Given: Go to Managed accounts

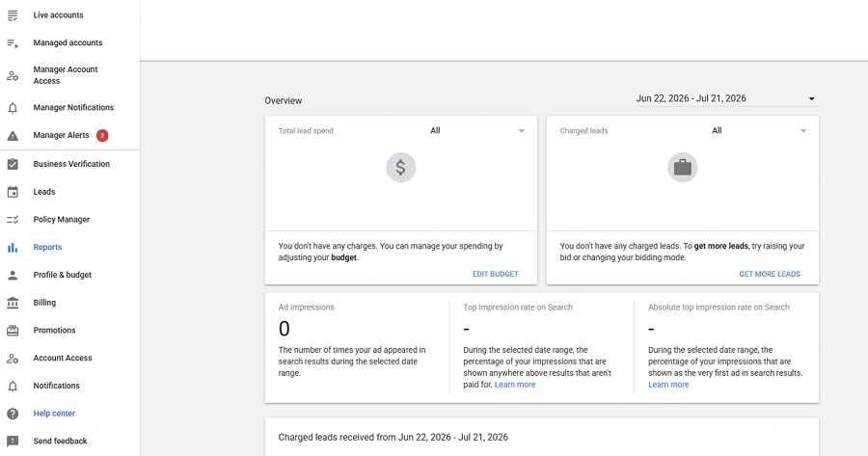Looking at the screenshot, I should click(69, 43).
